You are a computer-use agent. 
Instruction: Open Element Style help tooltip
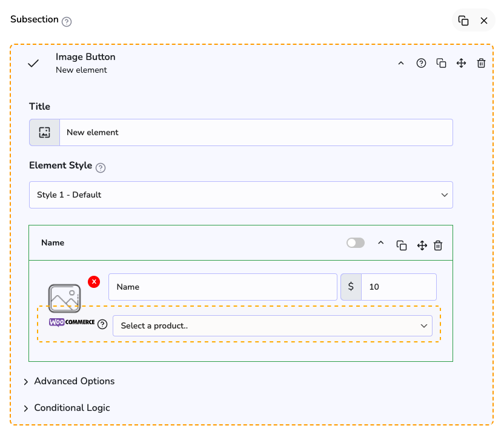[101, 168]
